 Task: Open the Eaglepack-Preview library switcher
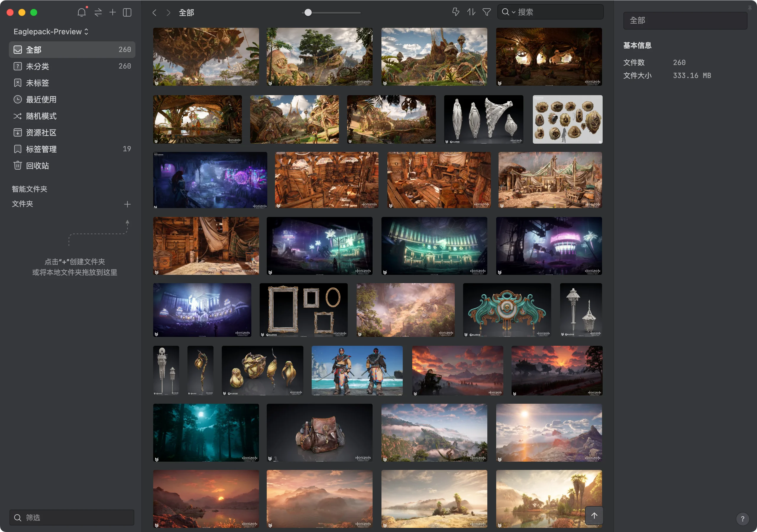coord(51,32)
